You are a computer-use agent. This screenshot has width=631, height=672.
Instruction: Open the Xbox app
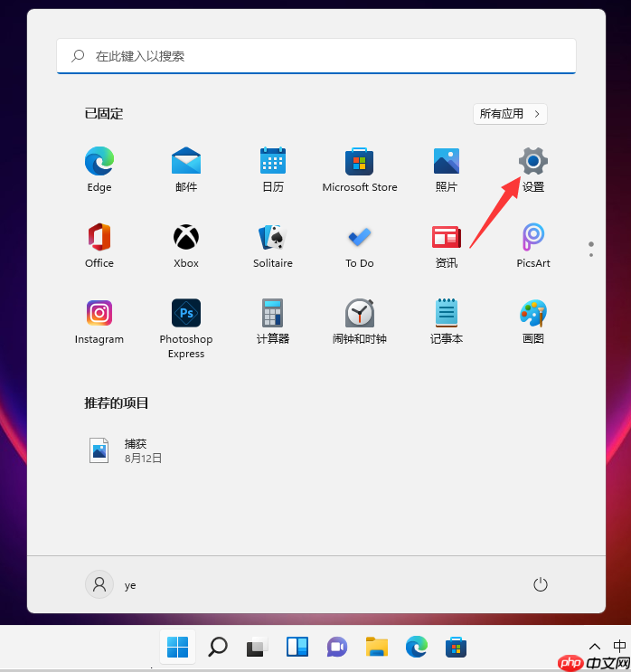pos(186,246)
